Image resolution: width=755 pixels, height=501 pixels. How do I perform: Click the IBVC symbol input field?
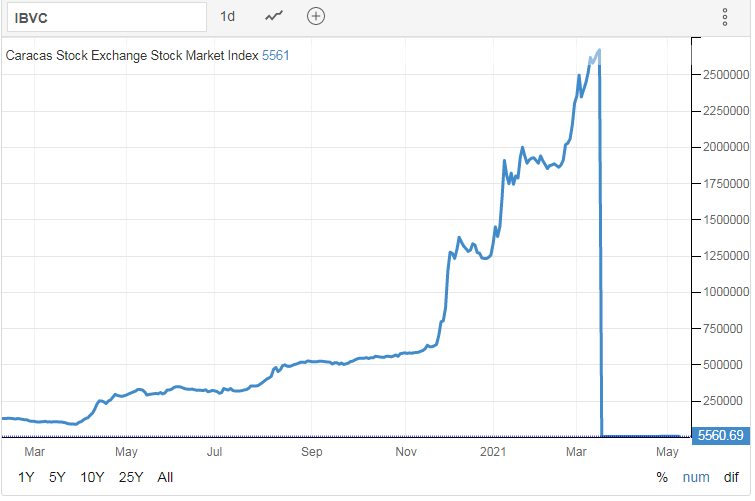(x=107, y=17)
